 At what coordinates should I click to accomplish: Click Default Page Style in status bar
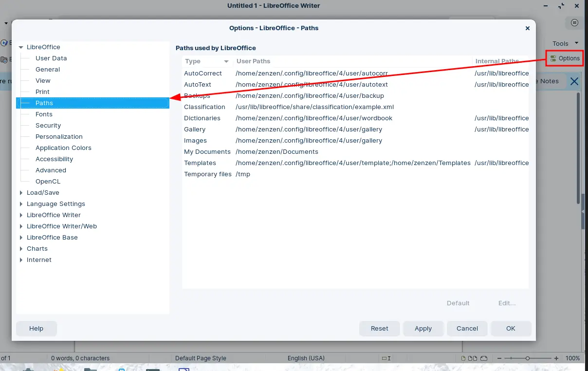pos(201,358)
